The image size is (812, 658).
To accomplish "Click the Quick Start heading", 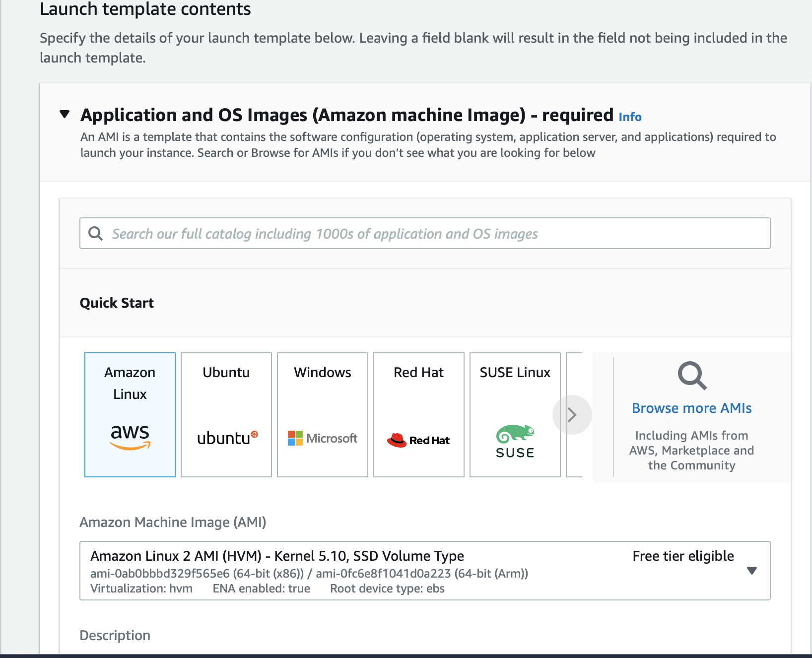I will (117, 303).
